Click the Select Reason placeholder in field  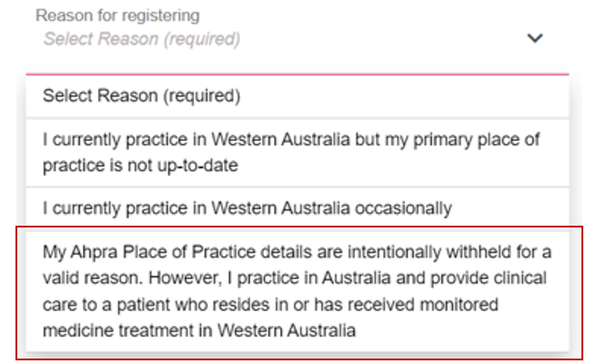(142, 39)
